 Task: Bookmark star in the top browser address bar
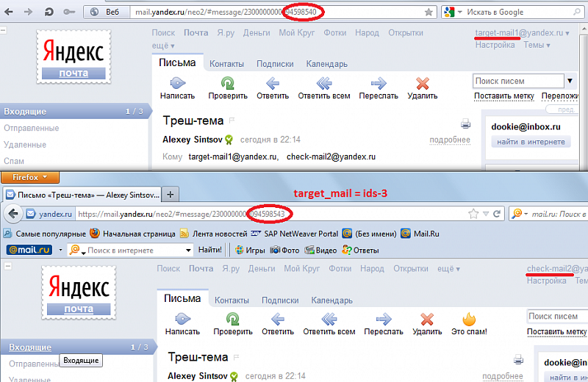(429, 12)
